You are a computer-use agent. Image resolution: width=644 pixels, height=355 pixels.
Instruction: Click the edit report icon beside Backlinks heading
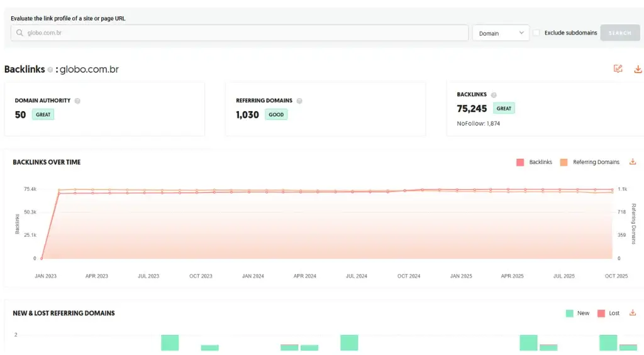(x=618, y=69)
